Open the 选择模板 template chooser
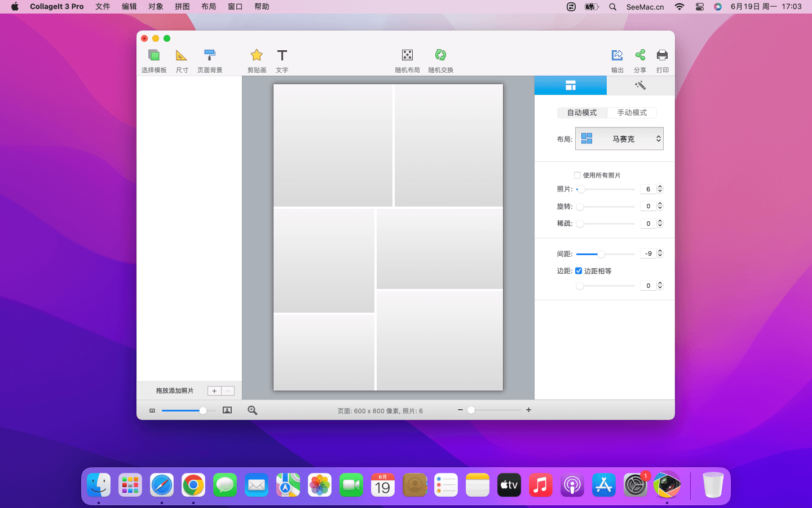The image size is (812, 508). [x=154, y=56]
